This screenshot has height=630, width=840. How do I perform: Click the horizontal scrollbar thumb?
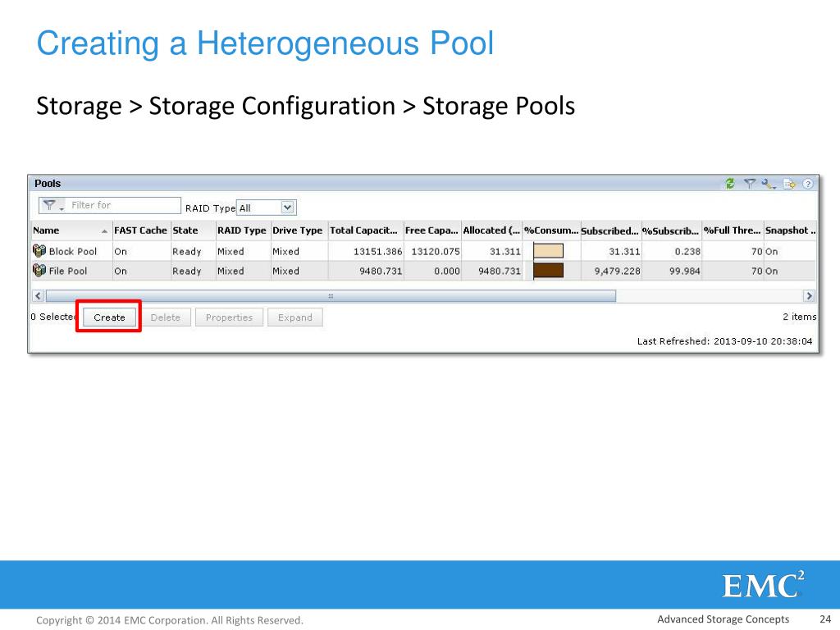coord(331,295)
